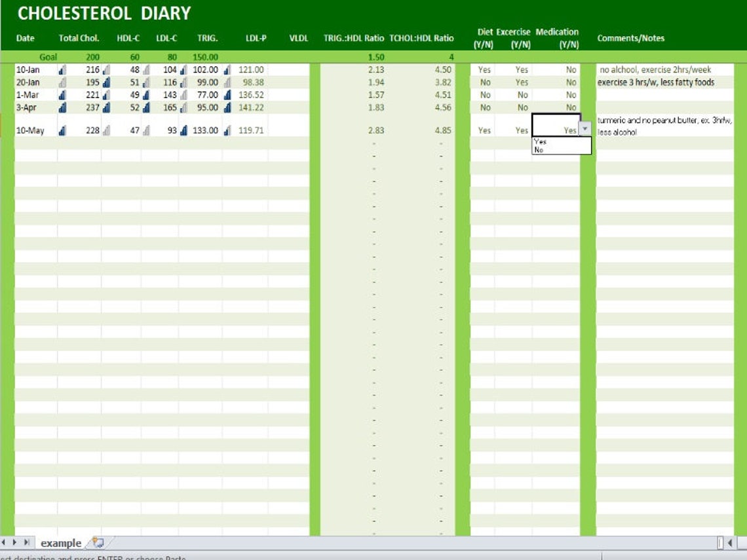Open the Medication dropdown in the 10-May row
Image resolution: width=747 pixels, height=560 pixels.
(585, 130)
